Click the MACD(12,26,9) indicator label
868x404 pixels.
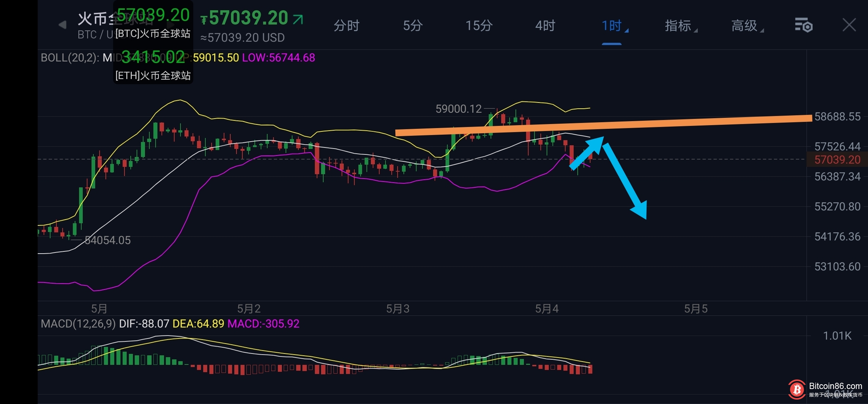pos(78,324)
